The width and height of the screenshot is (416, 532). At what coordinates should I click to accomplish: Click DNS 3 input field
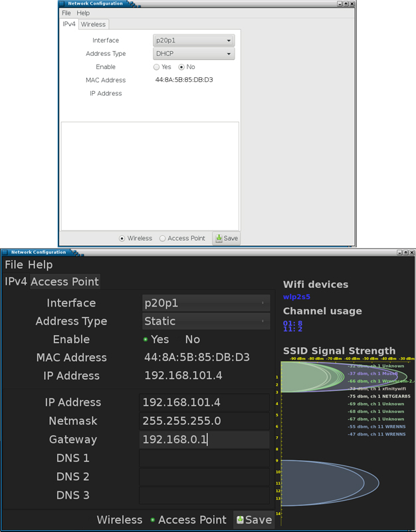(204, 495)
